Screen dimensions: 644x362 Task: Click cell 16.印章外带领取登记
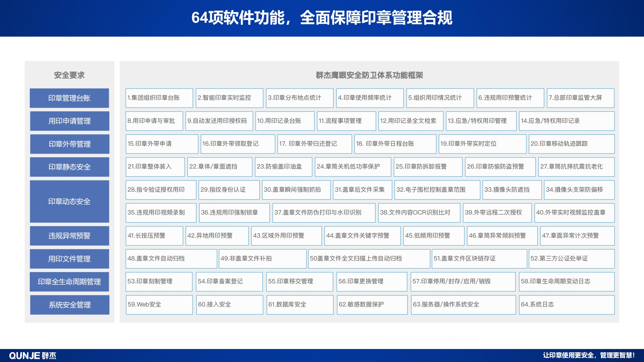tap(238, 144)
